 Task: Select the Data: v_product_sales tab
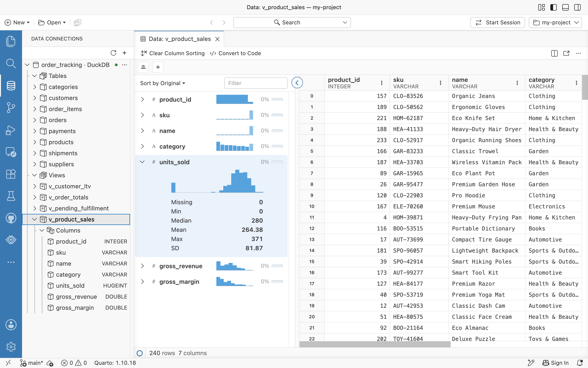click(x=179, y=39)
